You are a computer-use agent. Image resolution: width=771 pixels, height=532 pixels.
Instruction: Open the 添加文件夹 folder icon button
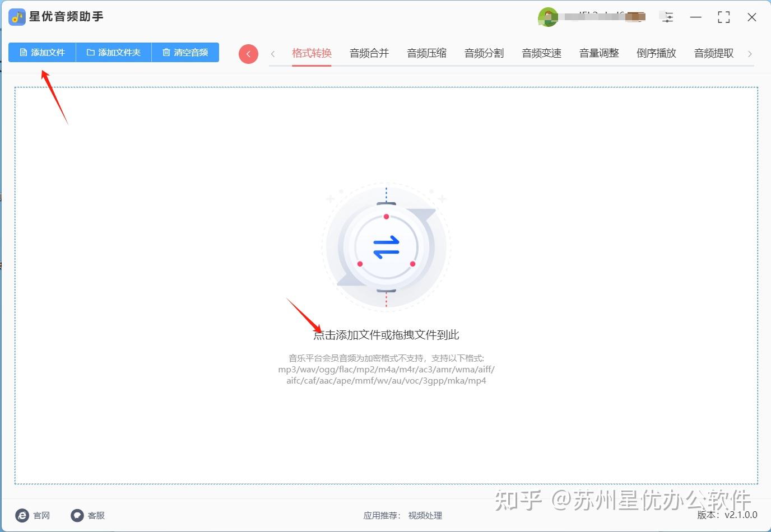91,52
